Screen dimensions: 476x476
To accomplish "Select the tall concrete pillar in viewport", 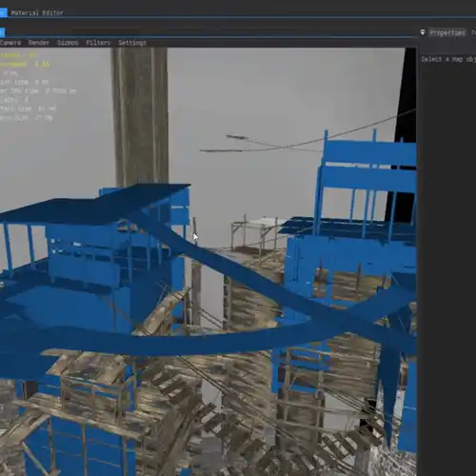I will tap(140, 117).
